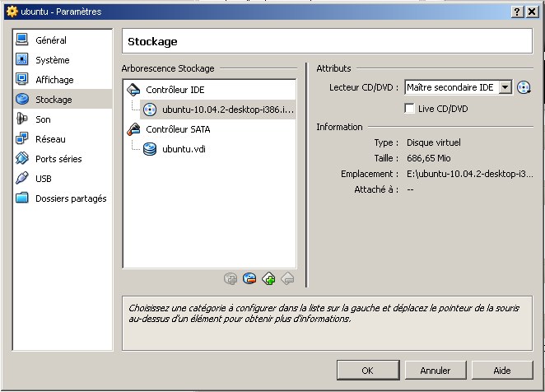
Task: Click the Annuler button
Action: (435, 371)
